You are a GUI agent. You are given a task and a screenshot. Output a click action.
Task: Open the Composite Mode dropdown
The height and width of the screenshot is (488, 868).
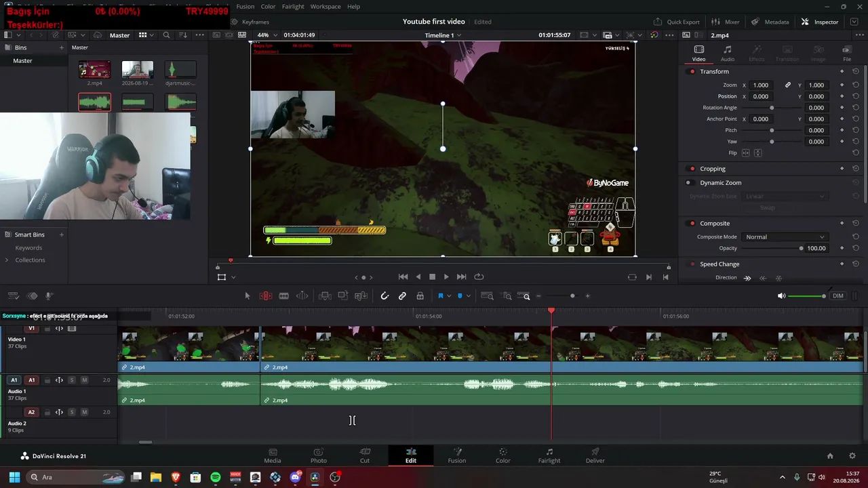click(785, 237)
